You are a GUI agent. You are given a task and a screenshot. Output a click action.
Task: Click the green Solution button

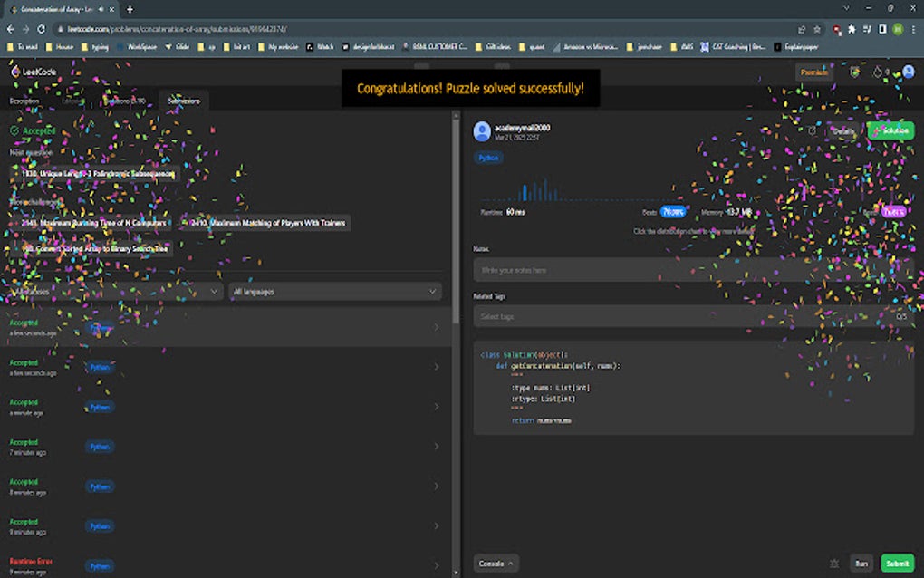click(x=890, y=130)
